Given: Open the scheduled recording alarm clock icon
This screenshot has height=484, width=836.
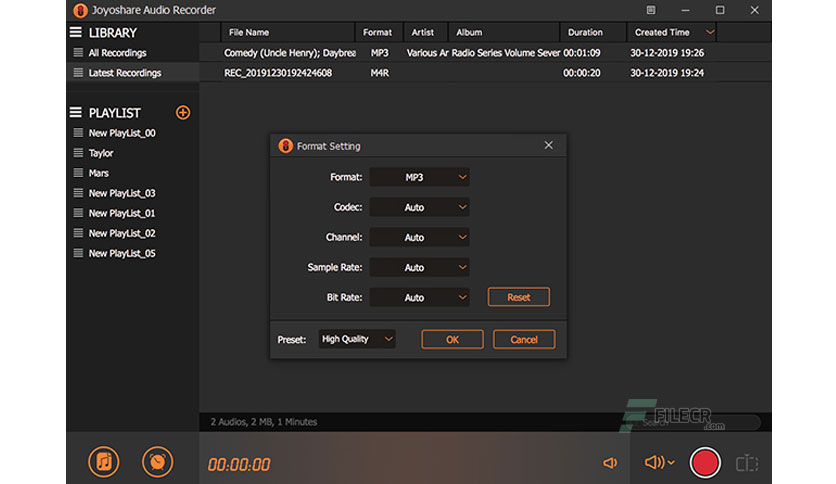Looking at the screenshot, I should click(x=157, y=462).
